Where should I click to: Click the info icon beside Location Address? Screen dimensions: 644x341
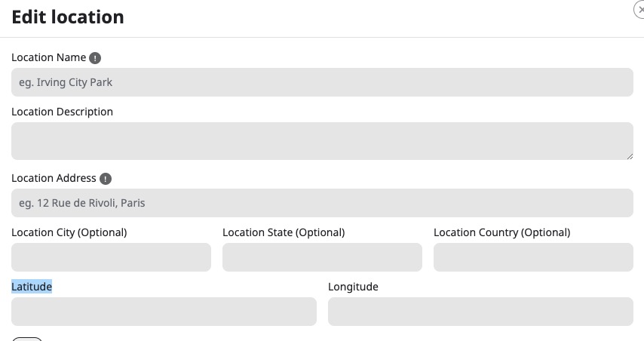click(106, 179)
